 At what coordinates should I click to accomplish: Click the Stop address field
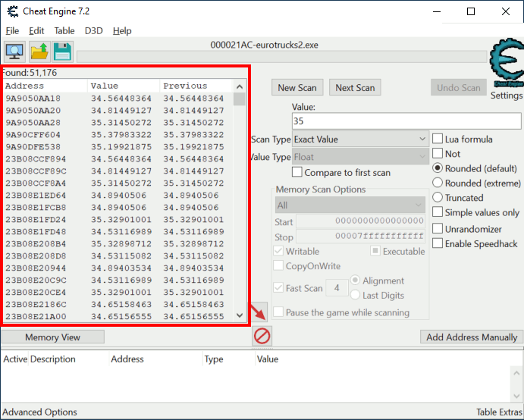tap(361, 237)
